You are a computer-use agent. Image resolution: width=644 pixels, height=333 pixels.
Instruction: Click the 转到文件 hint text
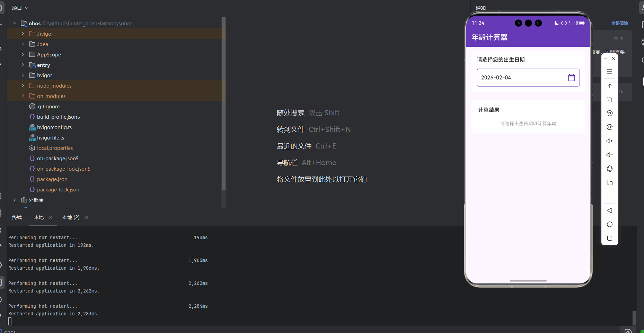pos(291,129)
